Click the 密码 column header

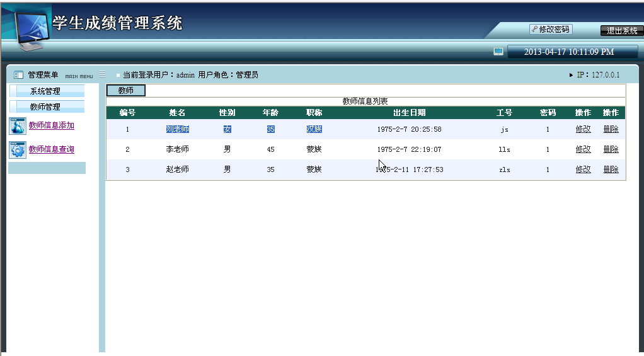548,113
